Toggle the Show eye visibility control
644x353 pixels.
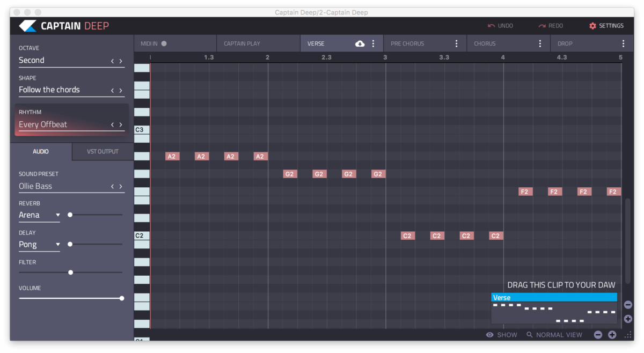coord(489,334)
